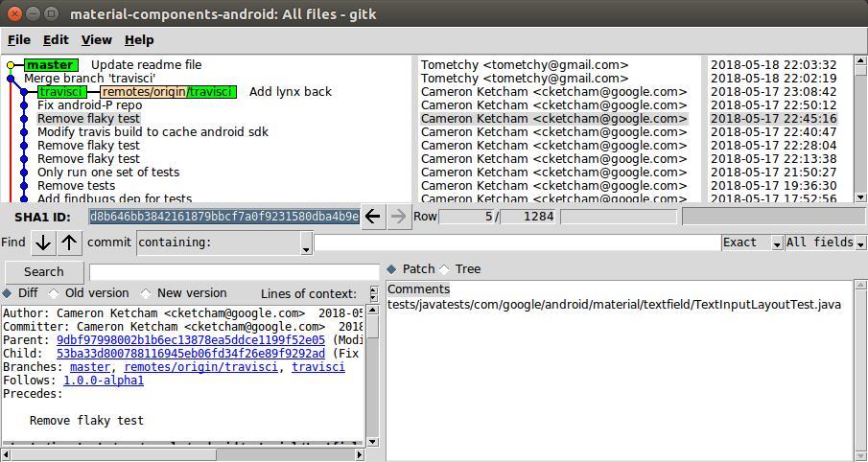Find previous match with the up arrow

click(69, 243)
